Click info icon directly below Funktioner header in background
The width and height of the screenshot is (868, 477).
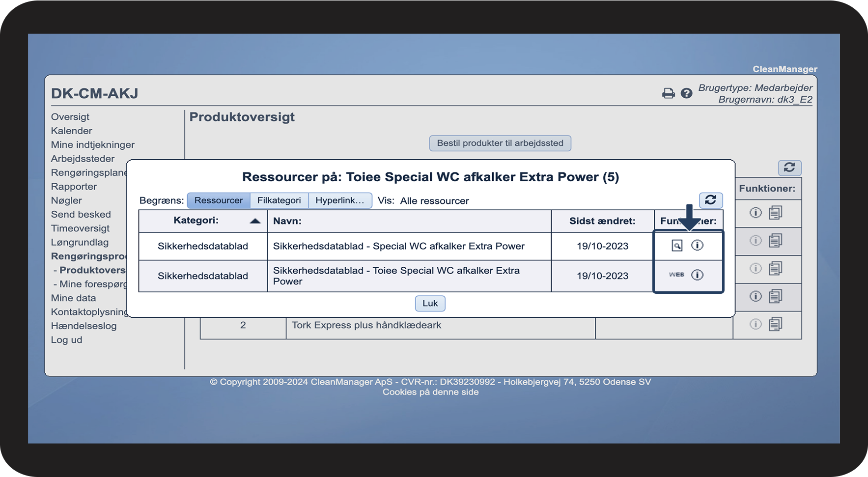pos(756,213)
